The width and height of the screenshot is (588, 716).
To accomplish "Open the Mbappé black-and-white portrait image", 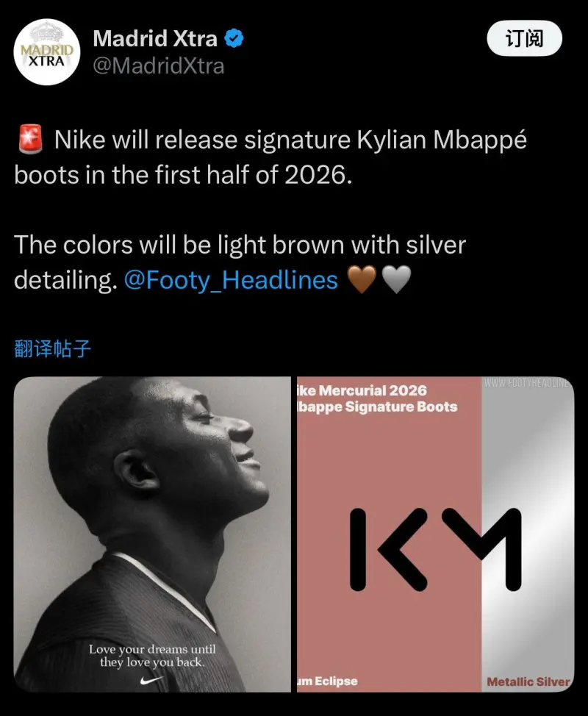I will [152, 534].
